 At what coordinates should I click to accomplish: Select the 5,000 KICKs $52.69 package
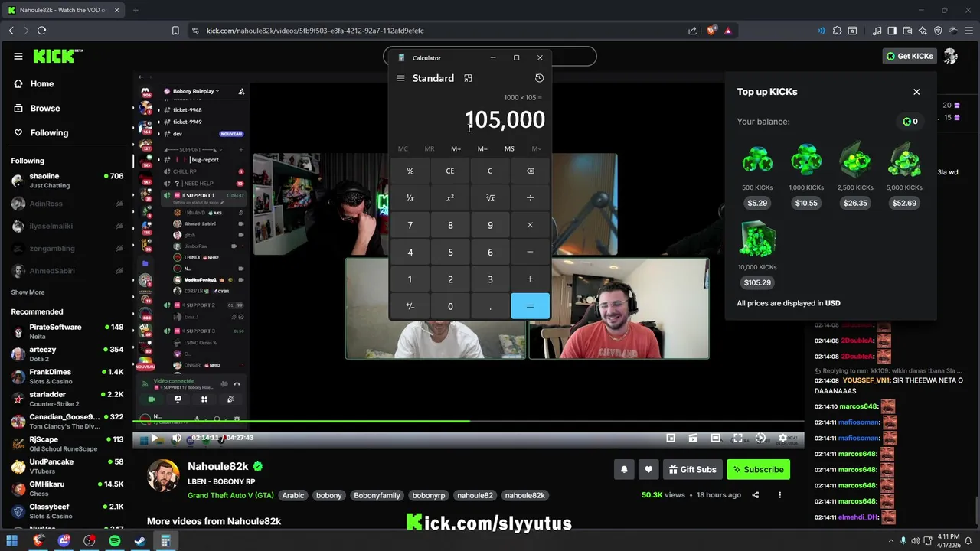tap(904, 176)
